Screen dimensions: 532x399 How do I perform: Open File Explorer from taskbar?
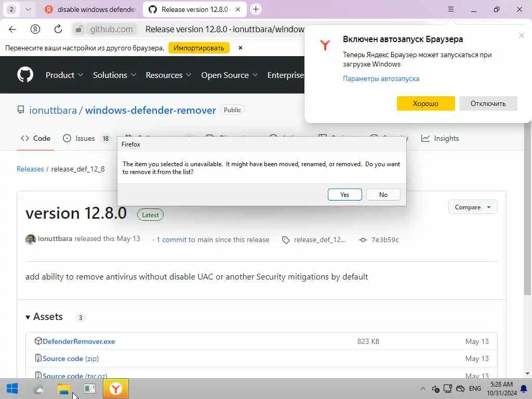(64, 389)
